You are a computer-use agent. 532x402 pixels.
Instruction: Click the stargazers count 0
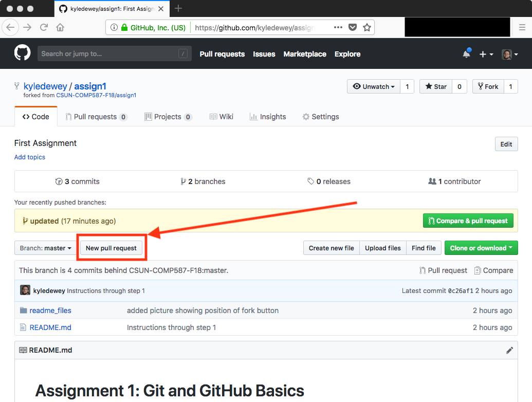(x=460, y=86)
